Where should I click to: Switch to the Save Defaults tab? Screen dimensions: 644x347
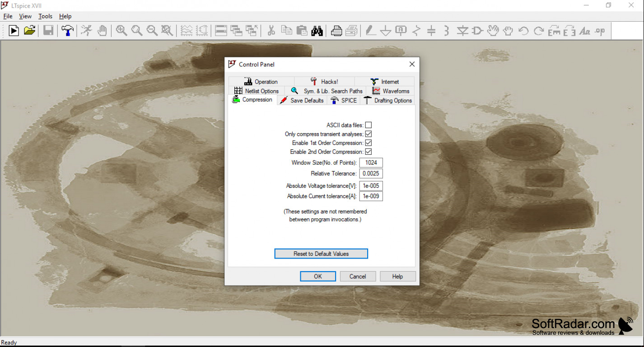point(302,101)
